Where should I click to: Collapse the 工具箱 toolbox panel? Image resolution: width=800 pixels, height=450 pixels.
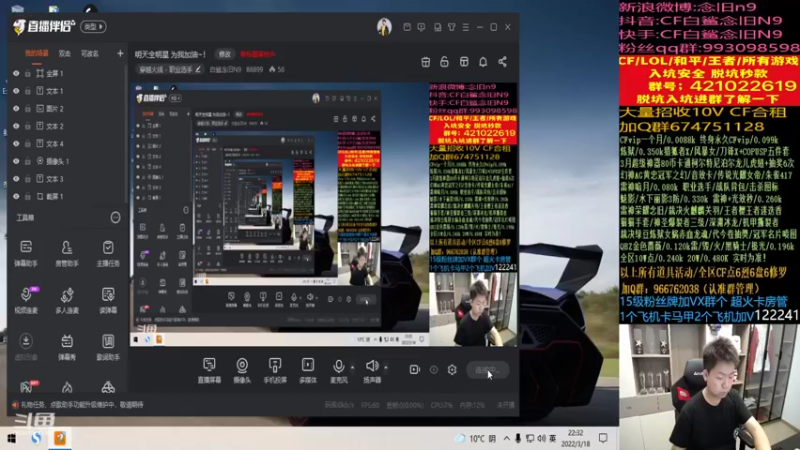point(115,218)
